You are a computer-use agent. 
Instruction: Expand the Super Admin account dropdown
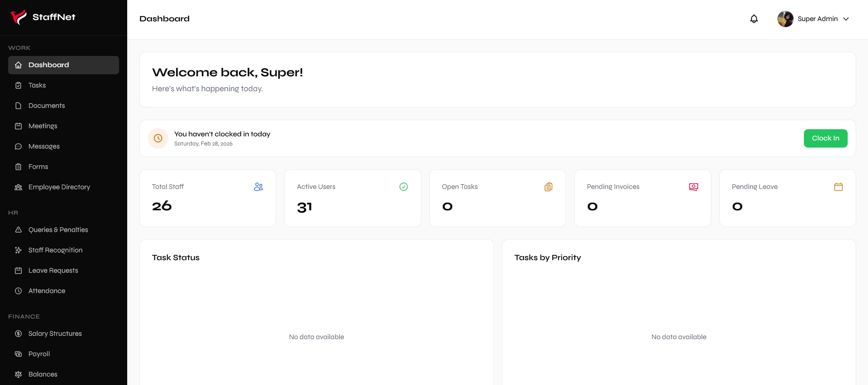(x=846, y=19)
